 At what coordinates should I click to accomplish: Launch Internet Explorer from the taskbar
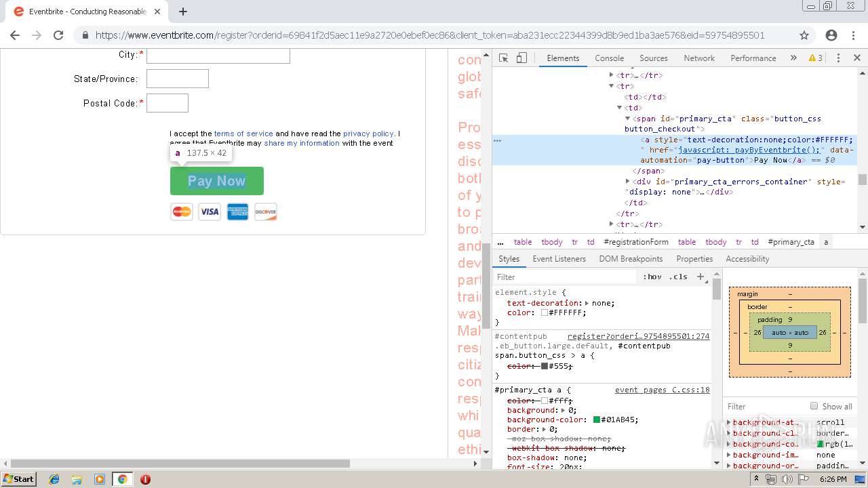pyautogui.click(x=54, y=479)
